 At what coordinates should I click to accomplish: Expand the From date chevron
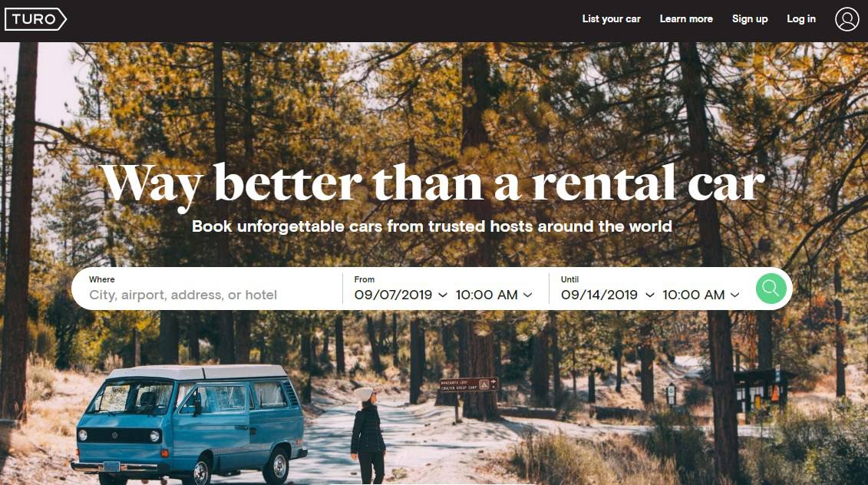click(443, 295)
